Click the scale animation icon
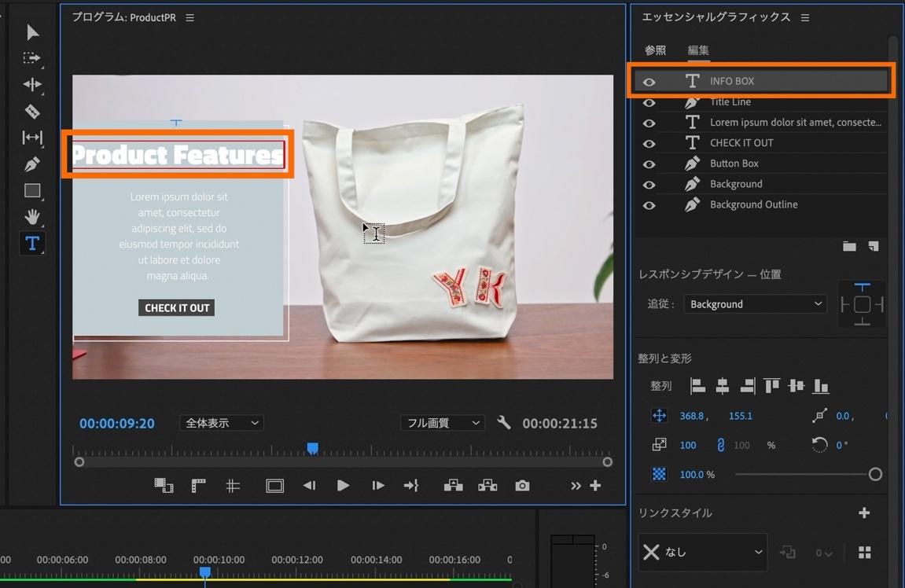The image size is (905, 588). [659, 444]
